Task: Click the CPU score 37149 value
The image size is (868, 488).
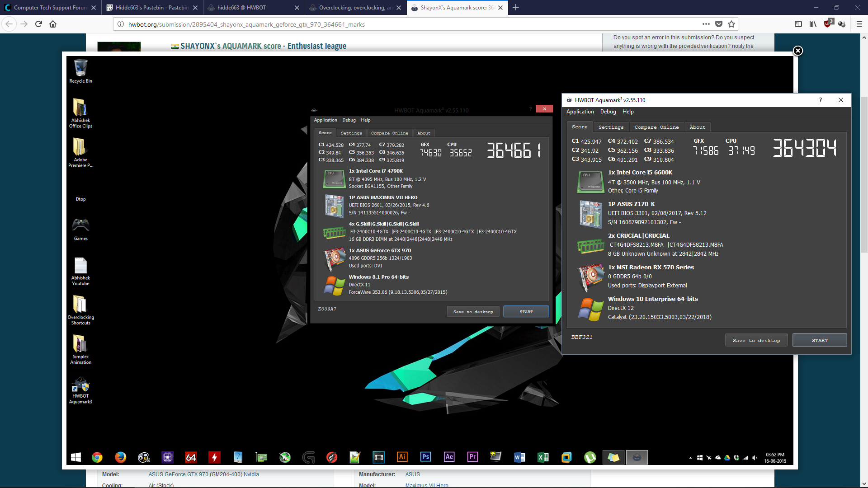Action: pos(741,150)
